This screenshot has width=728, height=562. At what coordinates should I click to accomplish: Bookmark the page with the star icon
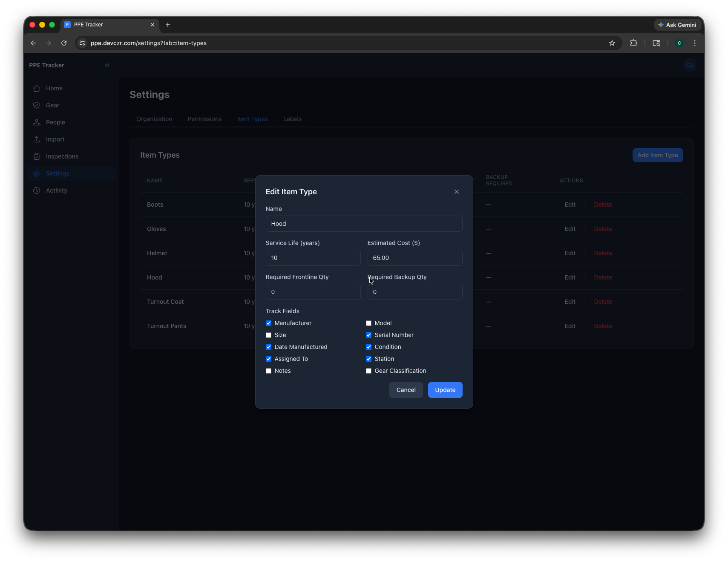tap(612, 43)
